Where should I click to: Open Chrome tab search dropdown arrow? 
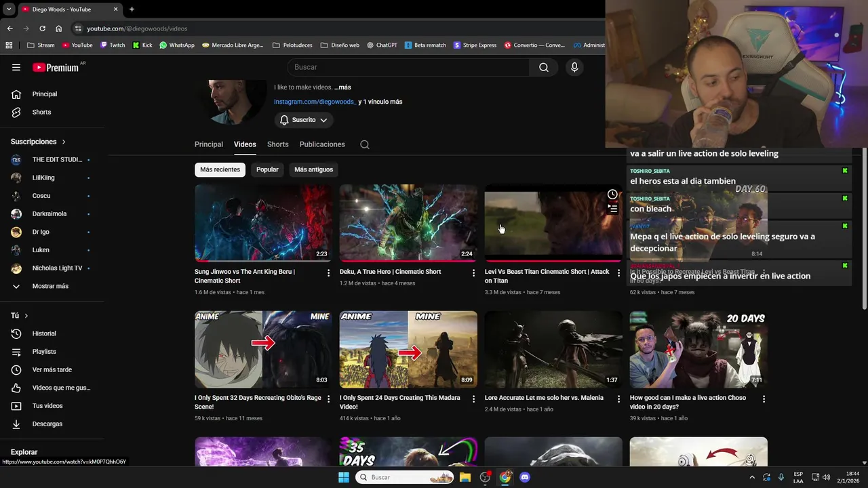tap(9, 9)
